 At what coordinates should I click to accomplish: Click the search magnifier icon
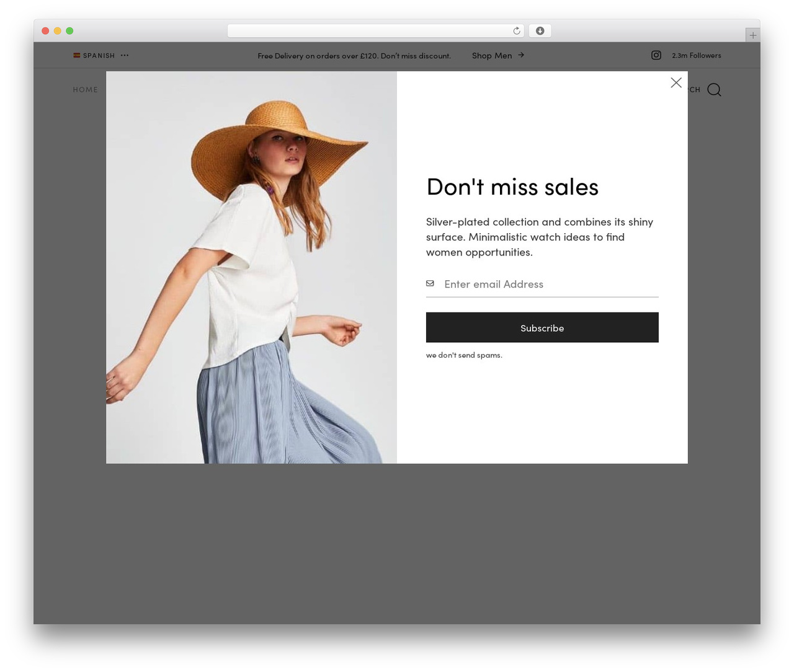(714, 90)
